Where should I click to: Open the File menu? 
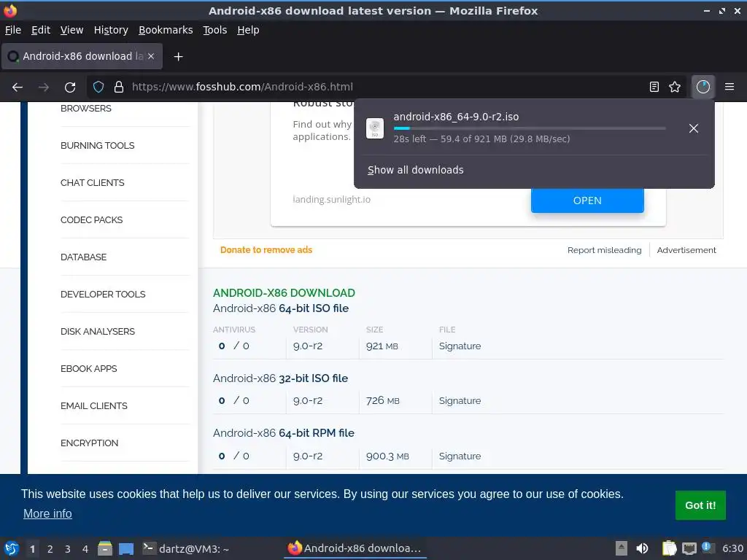pos(13,30)
